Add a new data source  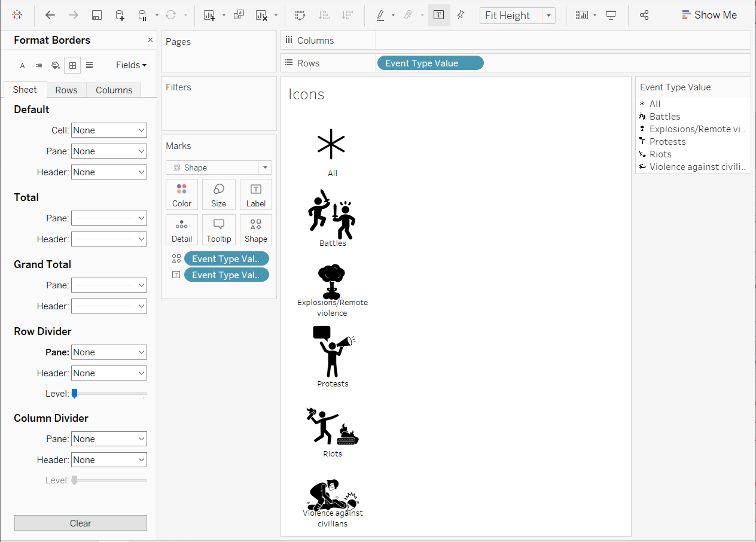[120, 16]
